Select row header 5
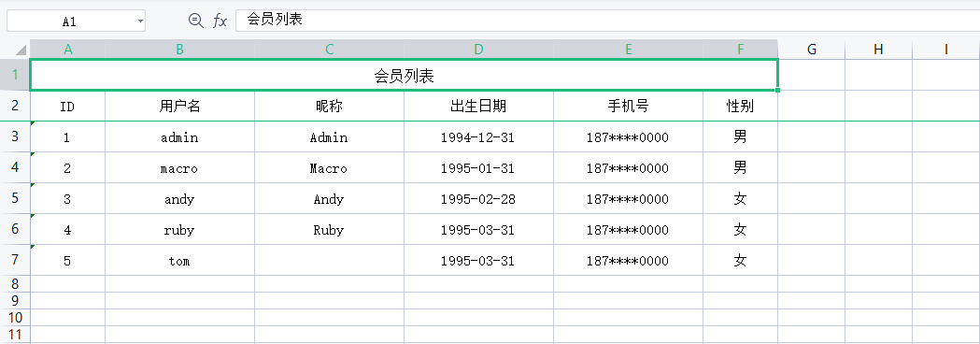Image resolution: width=980 pixels, height=344 pixels. tap(15, 198)
